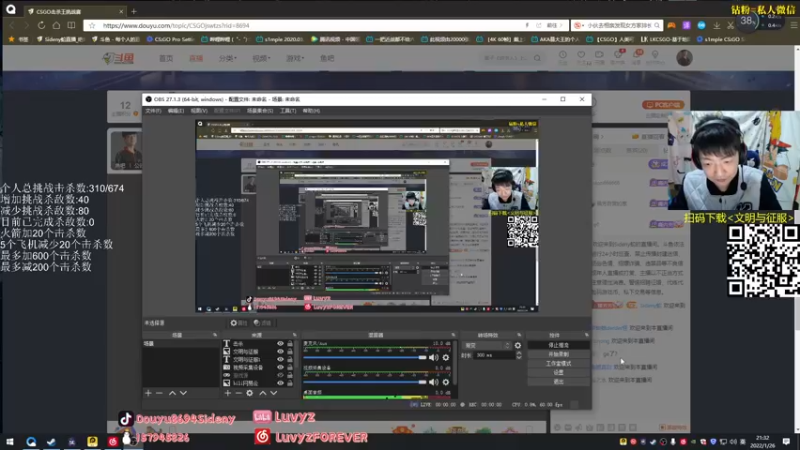The width and height of the screenshot is (800, 450).
Task: Toggle lock on video capture device source
Action: pyautogui.click(x=290, y=367)
